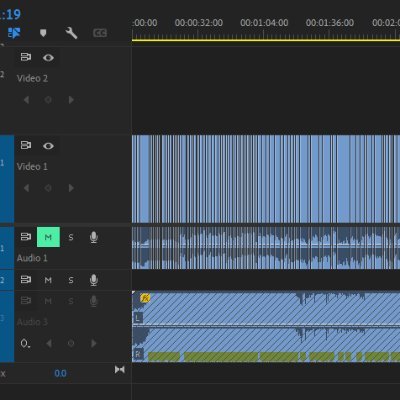Click the mix track output icon
The image size is (400, 400).
pyautogui.click(x=120, y=369)
